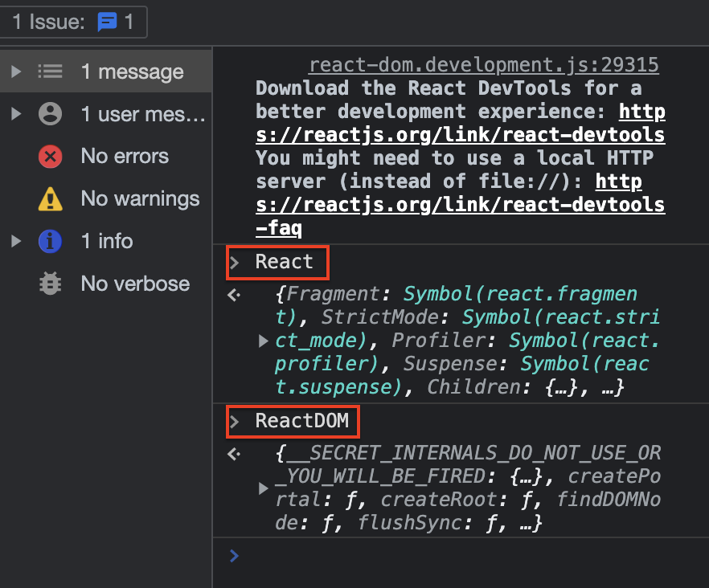Click the verbose bug icon
This screenshot has height=588, width=709.
click(50, 284)
